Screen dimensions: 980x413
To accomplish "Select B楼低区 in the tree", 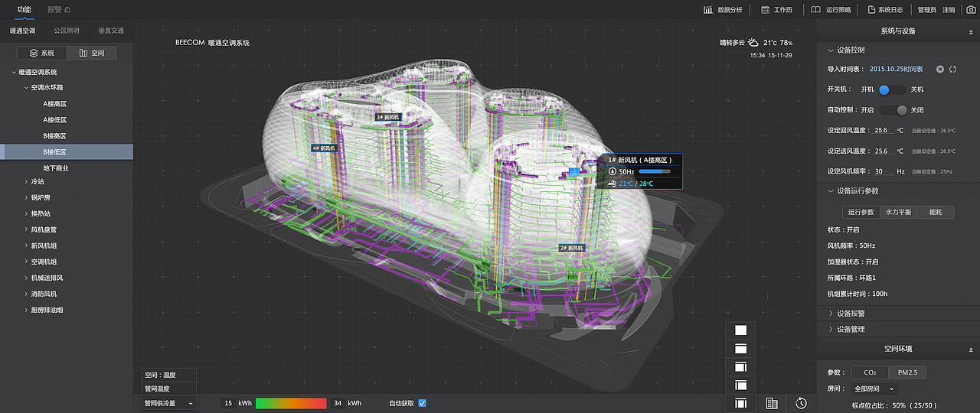I will [x=67, y=151].
